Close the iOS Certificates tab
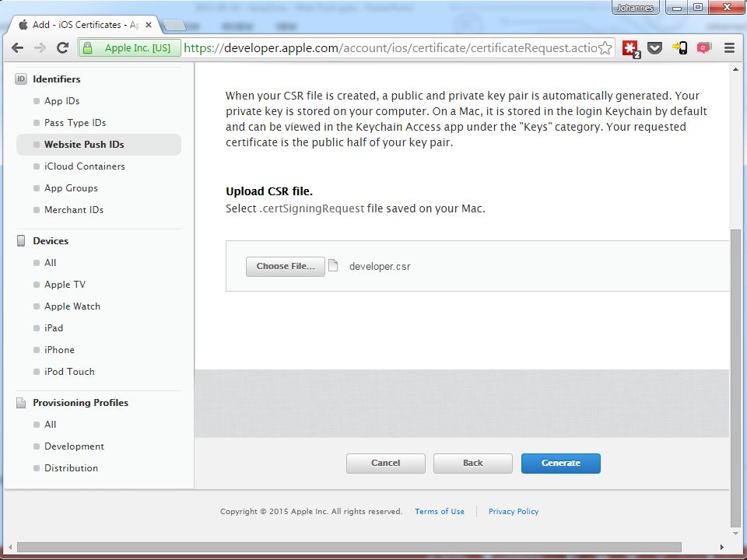Image resolution: width=747 pixels, height=560 pixels. pyautogui.click(x=148, y=25)
